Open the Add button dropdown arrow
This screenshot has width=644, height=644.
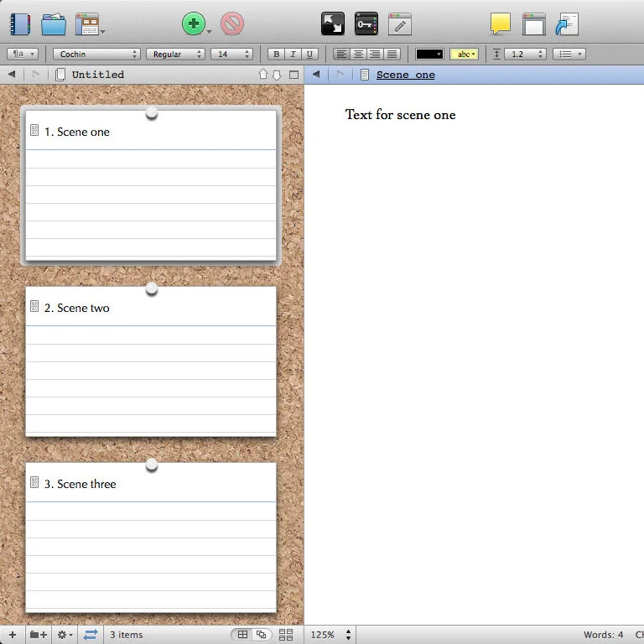[209, 31]
